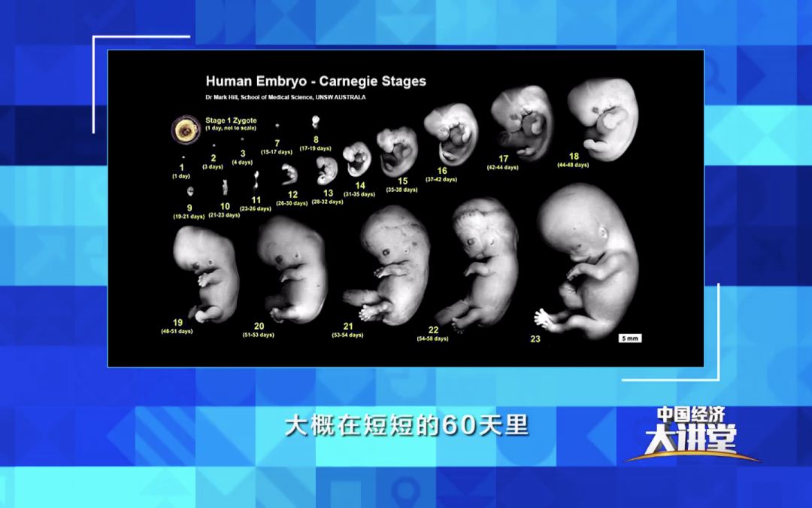
Task: Click the '(31-35 days)' caption under stage 14
Action: coord(359,194)
